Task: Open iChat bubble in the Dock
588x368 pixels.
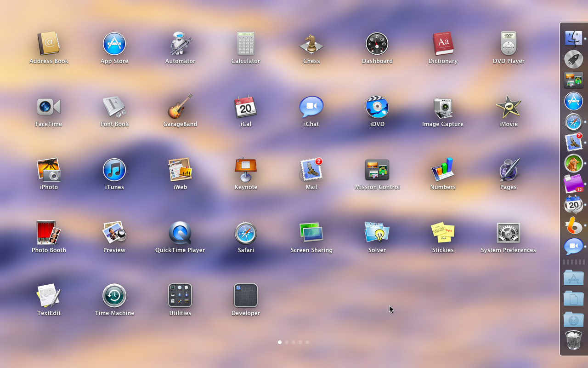Action: (x=573, y=247)
